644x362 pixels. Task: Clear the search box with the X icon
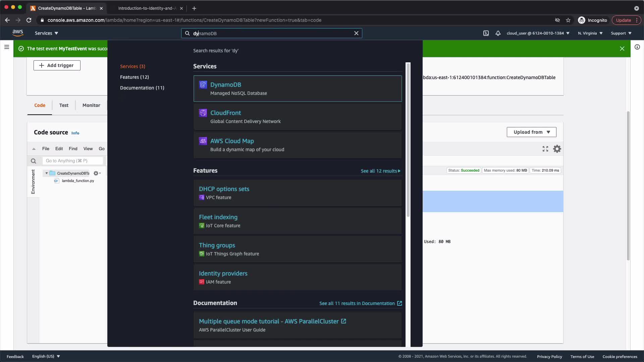356,33
